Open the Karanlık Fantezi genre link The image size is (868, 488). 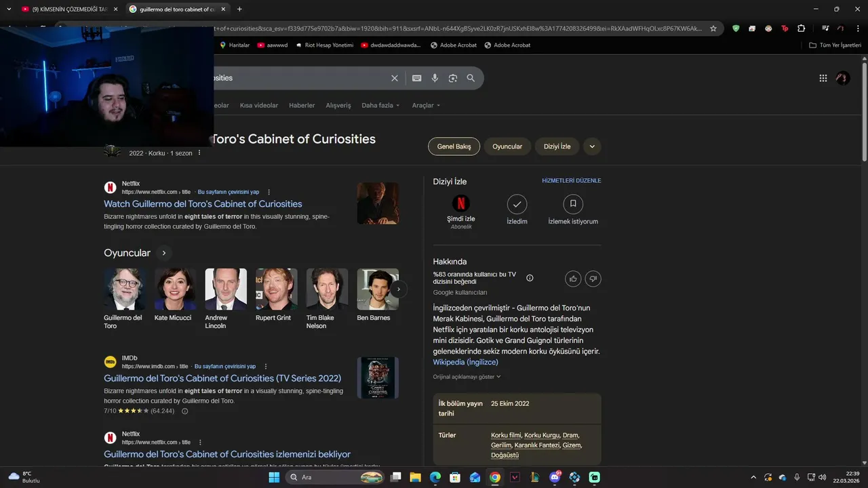[537, 445]
